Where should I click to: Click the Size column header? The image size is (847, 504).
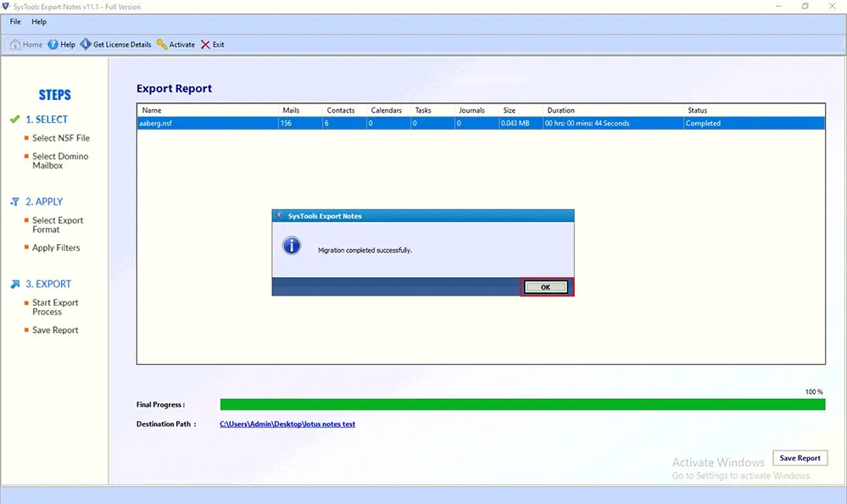pos(521,110)
